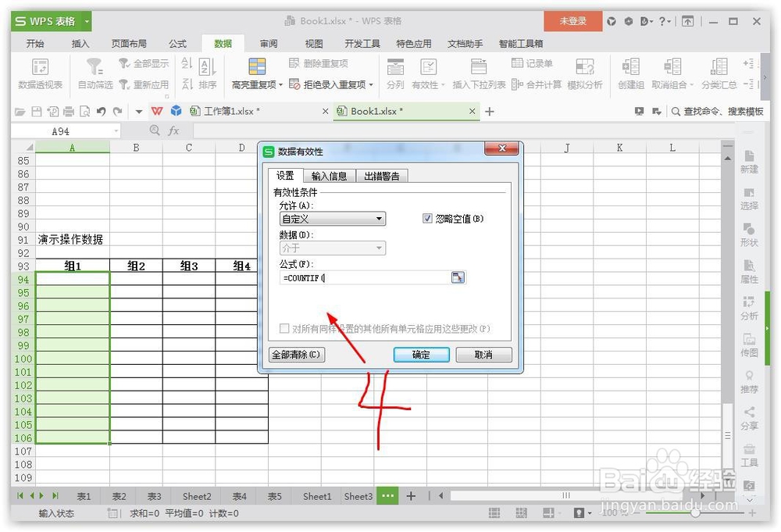
Task: Close the Data Validity dialog with X
Action: pos(502,148)
